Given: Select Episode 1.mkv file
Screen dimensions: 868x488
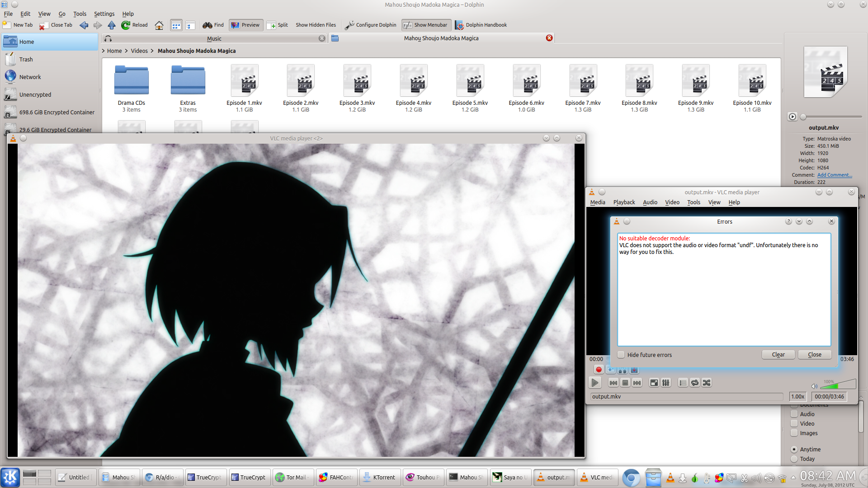Looking at the screenshot, I should pos(244,89).
